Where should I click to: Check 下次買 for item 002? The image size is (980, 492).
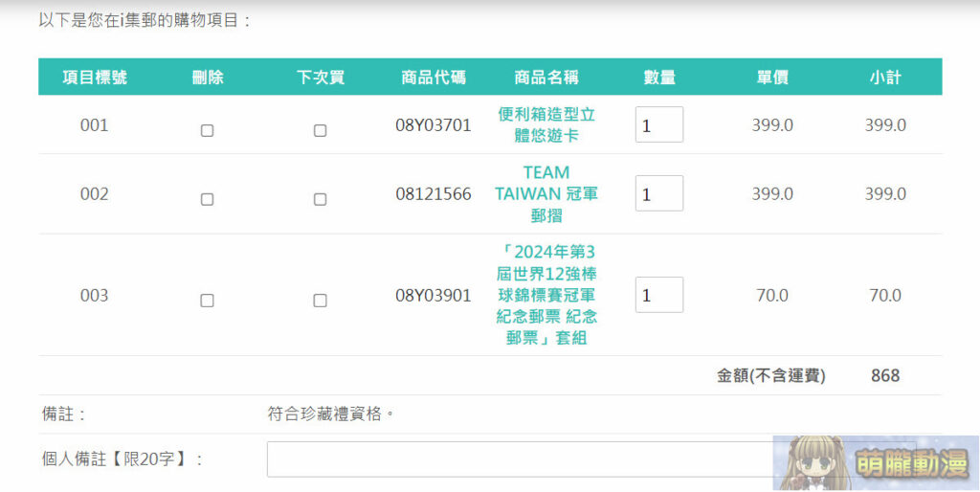(x=320, y=200)
